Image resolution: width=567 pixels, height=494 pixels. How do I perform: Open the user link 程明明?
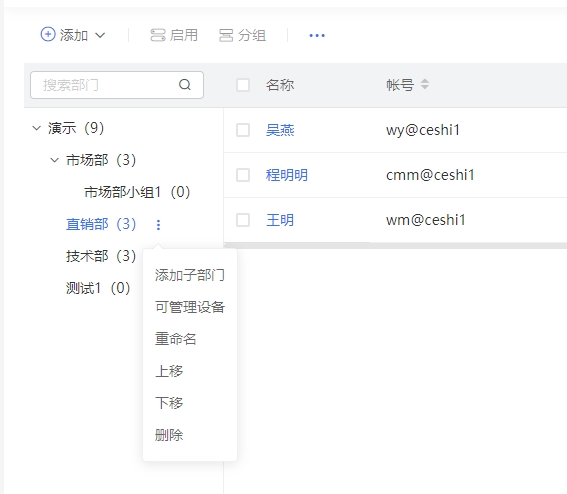[287, 175]
